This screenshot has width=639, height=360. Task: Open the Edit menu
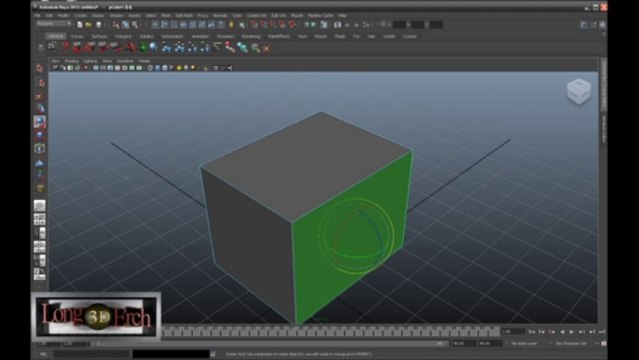[49, 15]
